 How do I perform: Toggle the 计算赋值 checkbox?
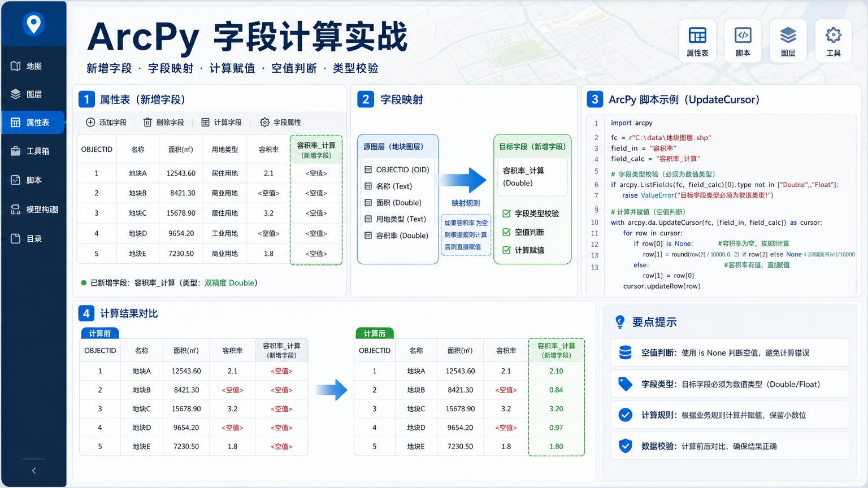(506, 250)
